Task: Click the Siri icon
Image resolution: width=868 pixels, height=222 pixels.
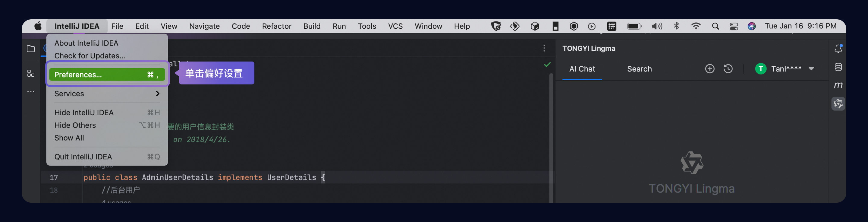Action: tap(752, 26)
